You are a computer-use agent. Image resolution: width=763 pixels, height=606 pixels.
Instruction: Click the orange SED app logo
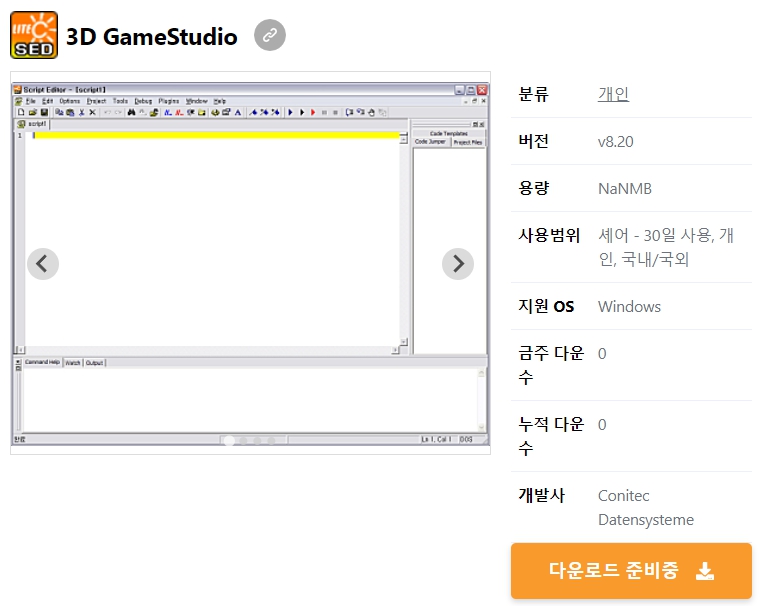point(34,35)
